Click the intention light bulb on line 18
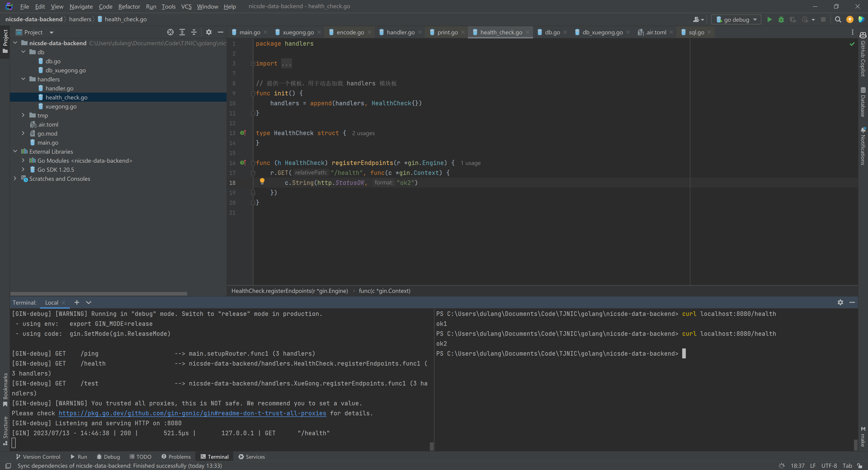 click(262, 181)
